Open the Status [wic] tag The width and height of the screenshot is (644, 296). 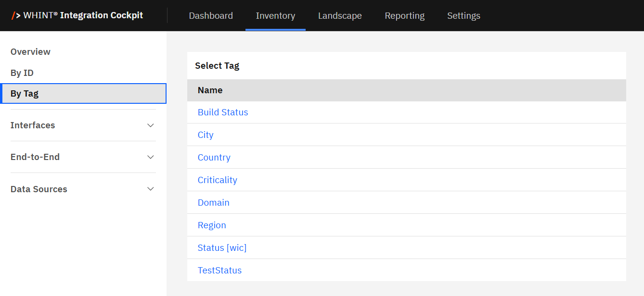[222, 248]
